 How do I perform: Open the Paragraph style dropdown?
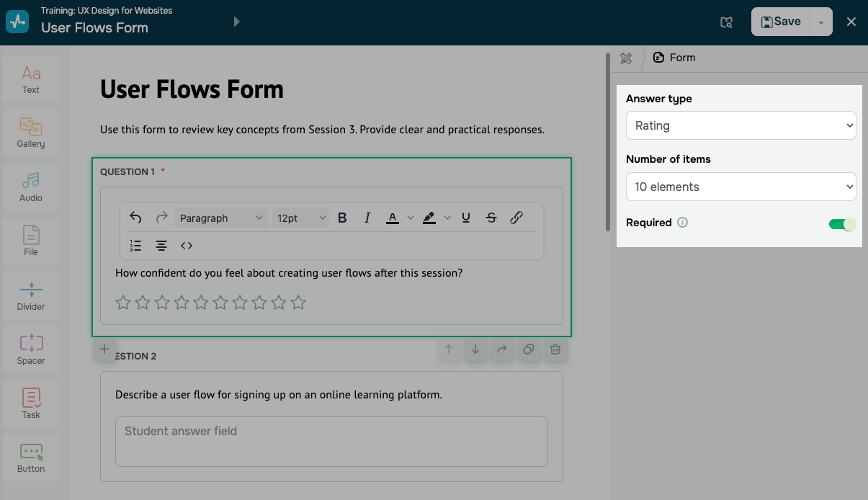[x=220, y=218]
